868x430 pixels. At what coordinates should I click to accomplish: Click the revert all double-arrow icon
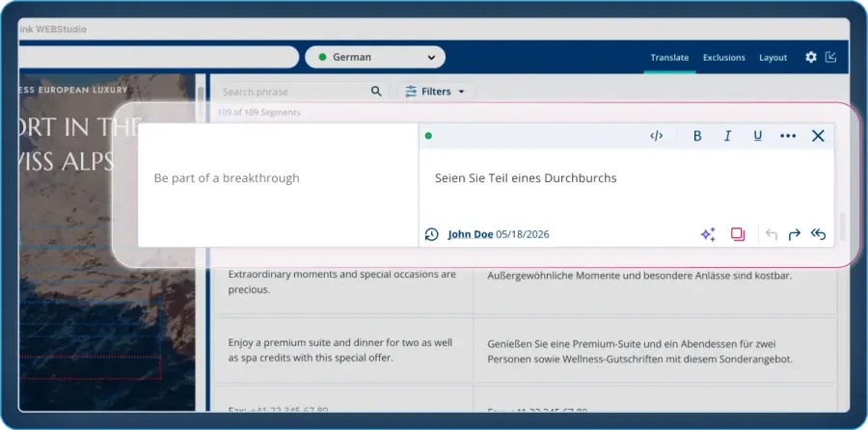(x=818, y=234)
